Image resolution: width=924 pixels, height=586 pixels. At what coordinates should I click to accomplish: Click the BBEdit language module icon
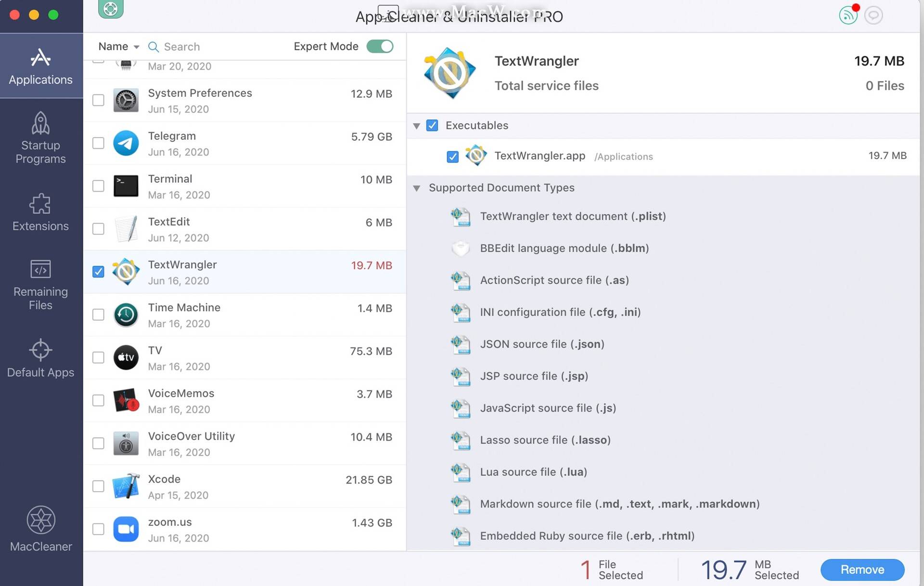[x=460, y=248]
